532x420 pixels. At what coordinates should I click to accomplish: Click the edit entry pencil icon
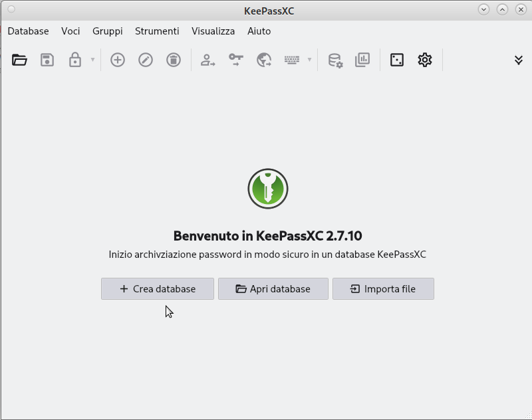click(146, 60)
